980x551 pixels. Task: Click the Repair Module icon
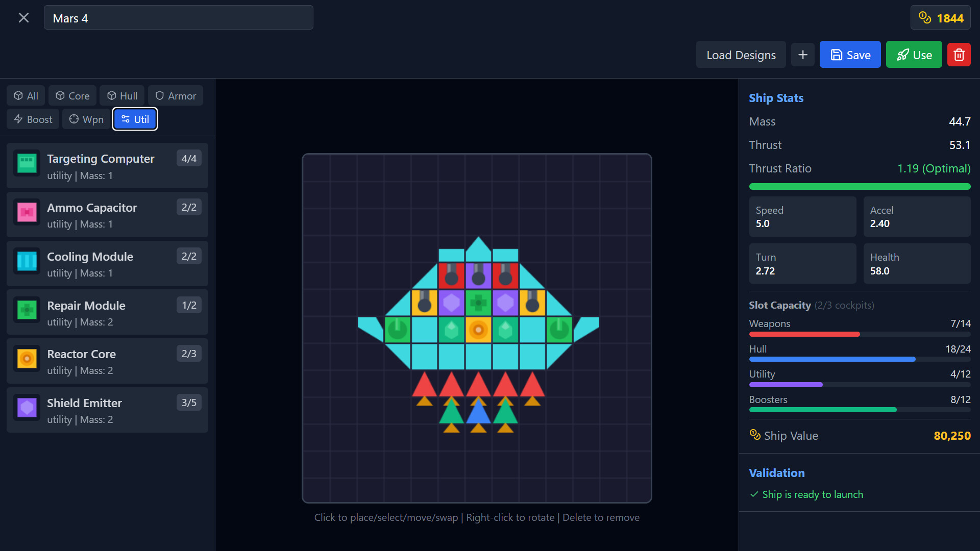pos(27,310)
